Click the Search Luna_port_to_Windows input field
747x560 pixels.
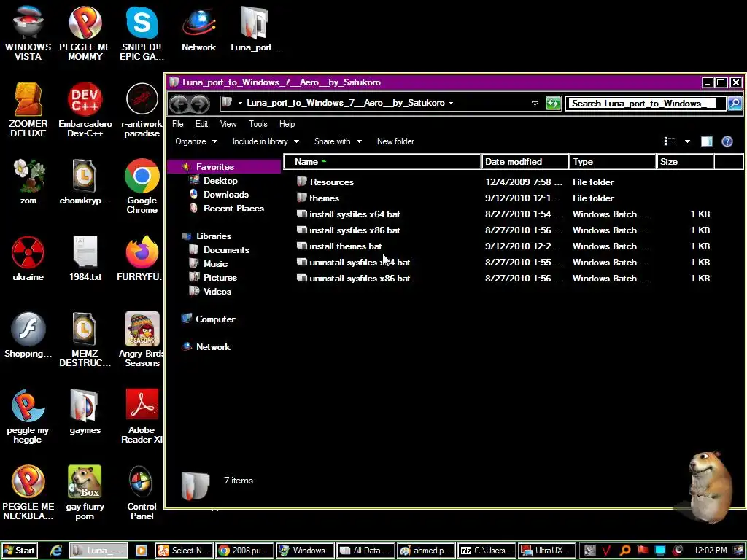tap(646, 104)
